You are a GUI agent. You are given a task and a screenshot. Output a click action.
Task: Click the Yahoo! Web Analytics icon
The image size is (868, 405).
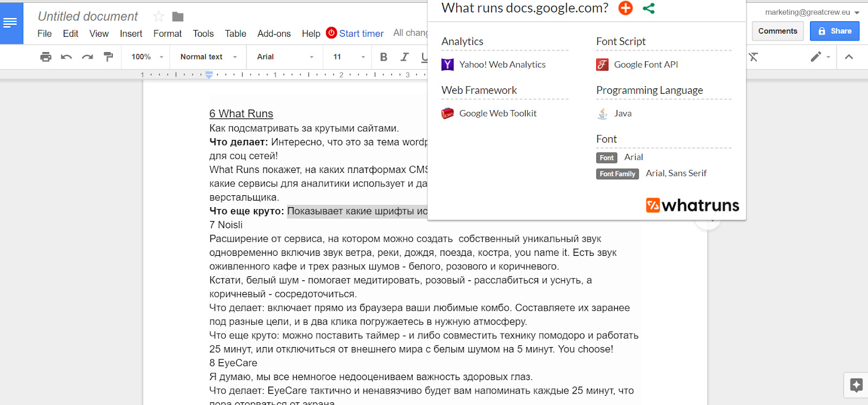pyautogui.click(x=448, y=65)
